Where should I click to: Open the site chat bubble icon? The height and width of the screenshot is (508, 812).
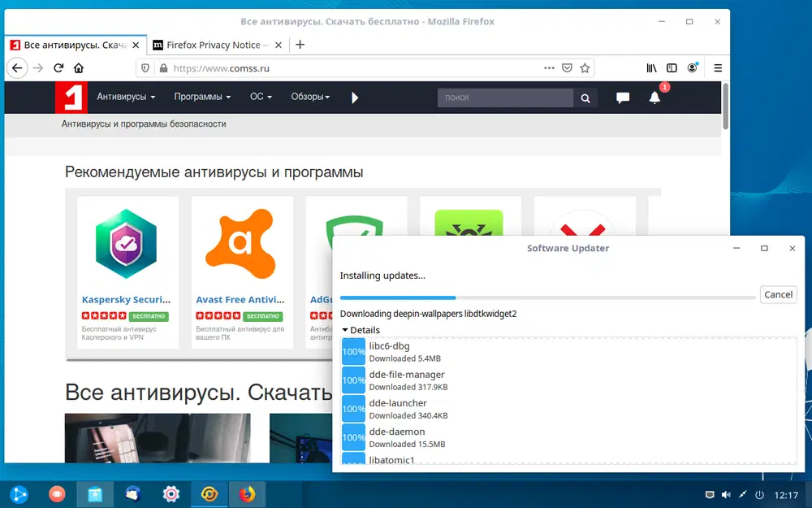tap(623, 98)
